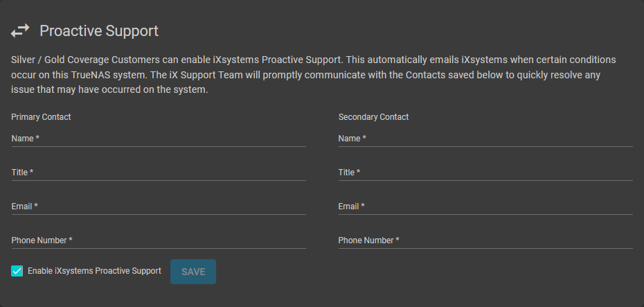Click the Primary Contact section heading
Viewport: 644px width, 307px height.
[42, 117]
